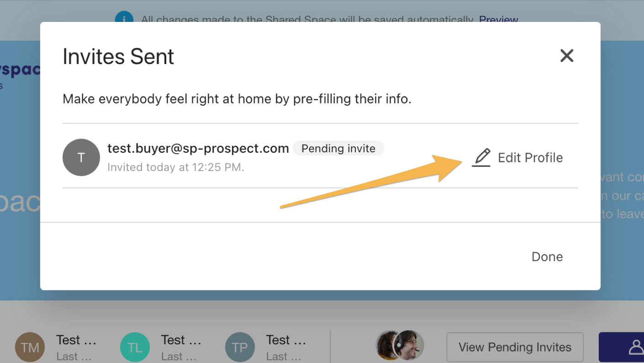Click the Test member name beside TM avatar

[76, 340]
